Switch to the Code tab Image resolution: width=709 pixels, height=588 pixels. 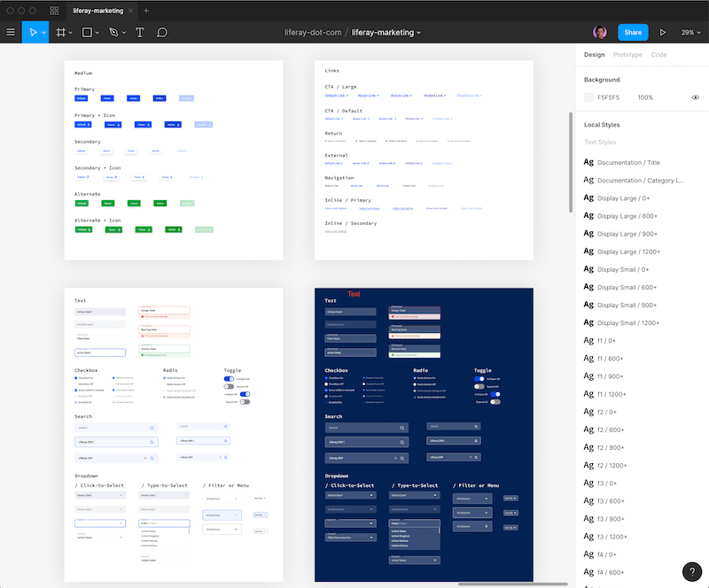coord(661,54)
